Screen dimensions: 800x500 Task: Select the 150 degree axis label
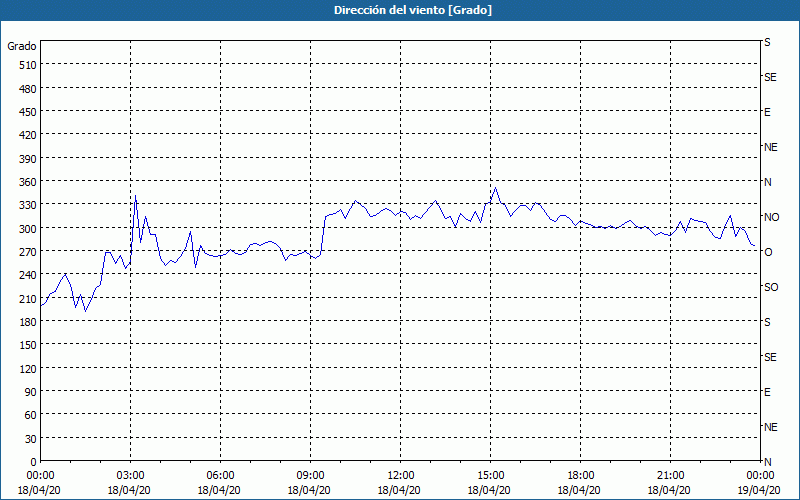tap(28, 345)
